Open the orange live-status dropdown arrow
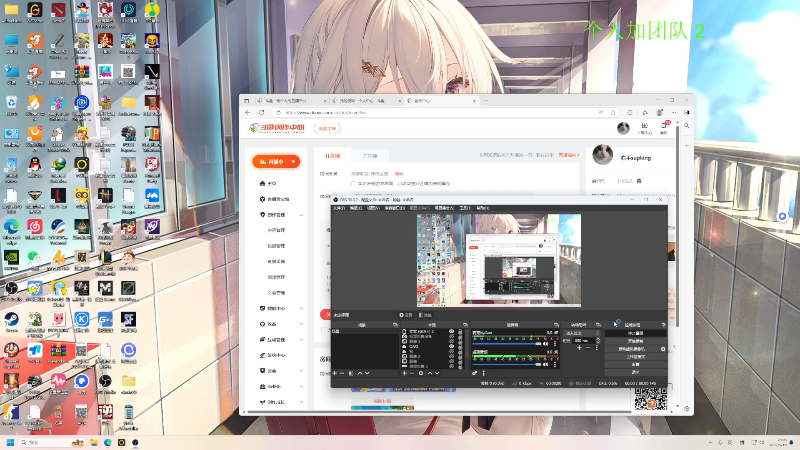This screenshot has width=800, height=450. click(x=294, y=162)
